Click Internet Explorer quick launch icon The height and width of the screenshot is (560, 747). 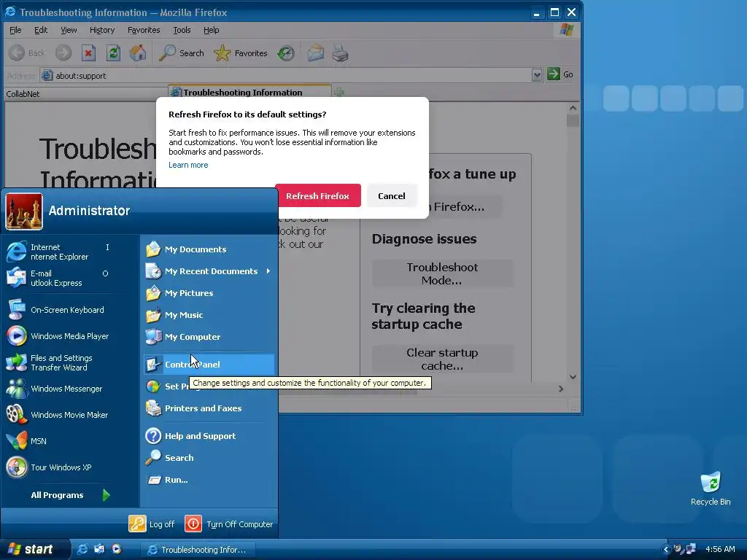(82, 549)
